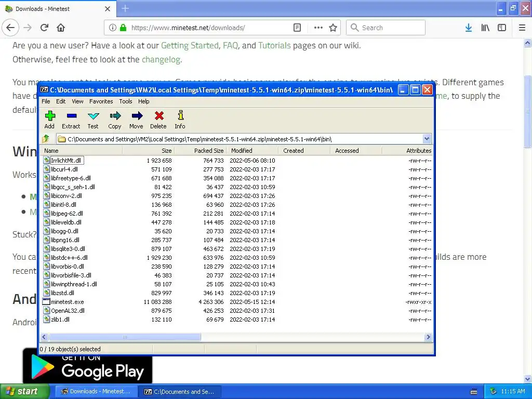The height and width of the screenshot is (399, 532).
Task: Sort files by Packed Size column
Action: (200, 151)
